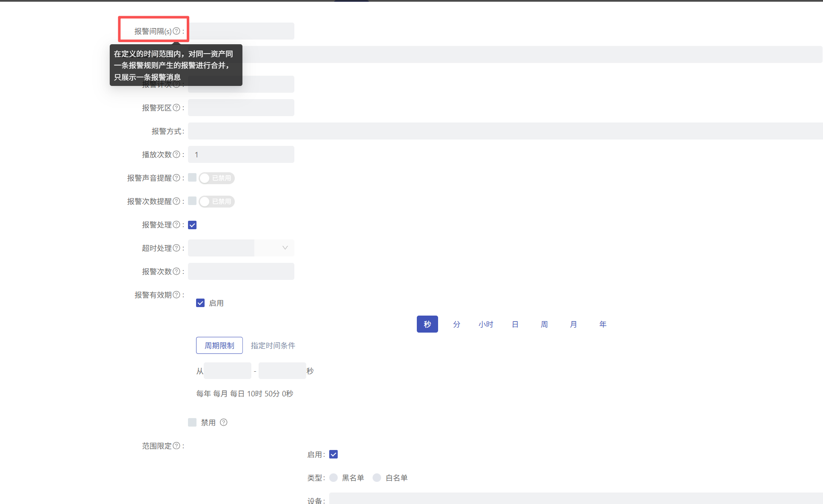
Task: Click help icon beside 报警死区 label
Action: pos(176,108)
